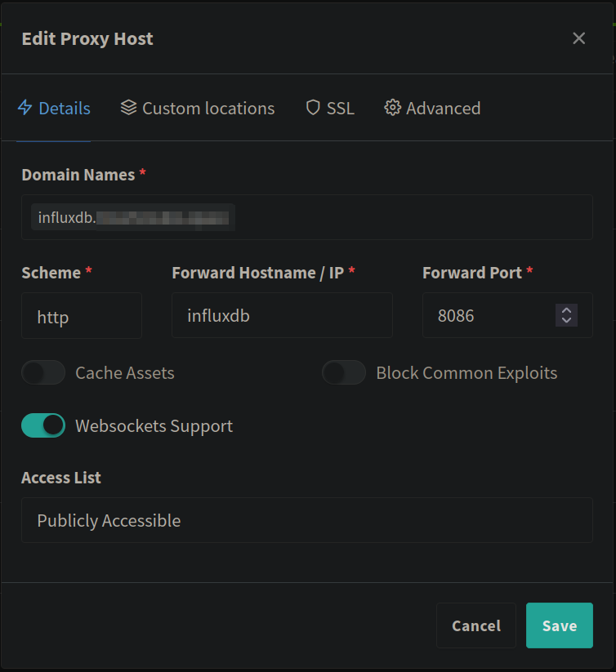Disable the Websockets Support switch
Viewport: 616px width, 672px height.
[x=43, y=425]
